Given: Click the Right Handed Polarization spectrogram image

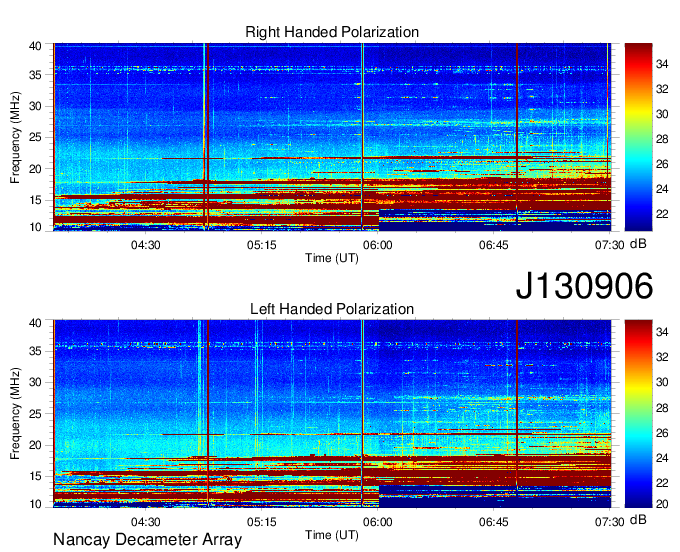Looking at the screenshot, I should coord(332,137).
